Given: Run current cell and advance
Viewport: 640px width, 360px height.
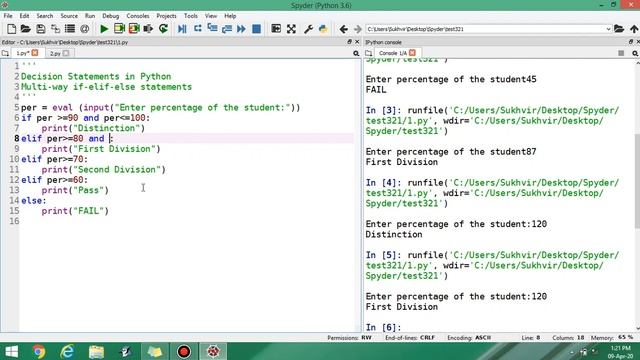Looking at the screenshot, I should pos(134,29).
